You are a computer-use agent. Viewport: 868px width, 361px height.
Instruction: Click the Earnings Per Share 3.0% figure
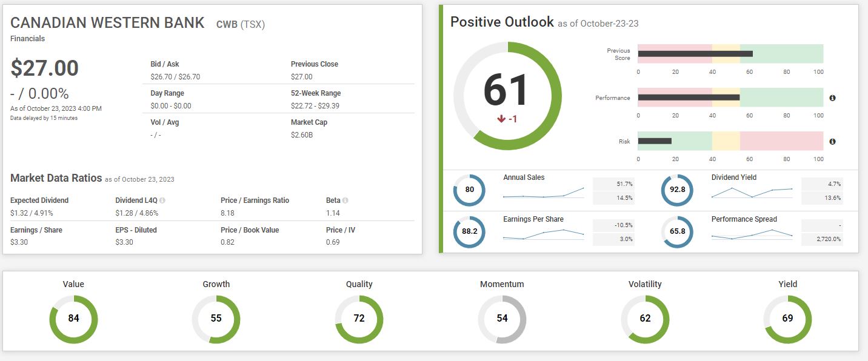[626, 239]
